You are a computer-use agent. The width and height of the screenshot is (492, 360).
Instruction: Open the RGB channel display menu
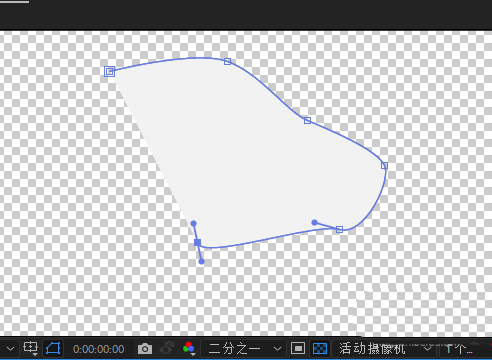click(189, 348)
